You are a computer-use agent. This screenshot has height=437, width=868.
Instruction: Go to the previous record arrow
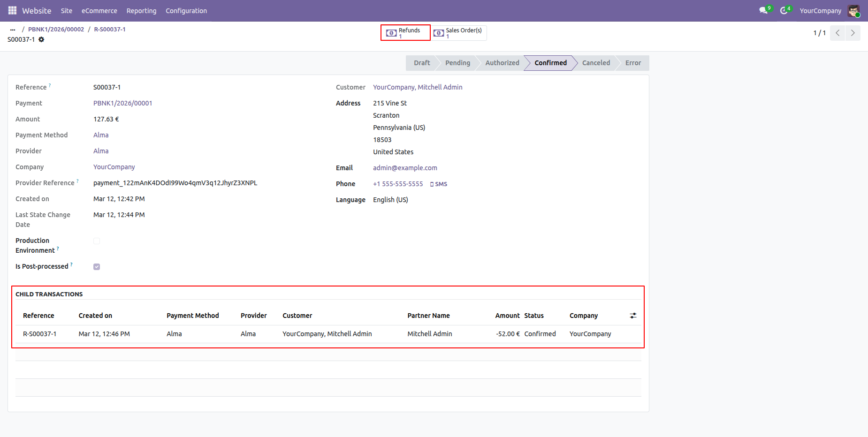pos(838,33)
